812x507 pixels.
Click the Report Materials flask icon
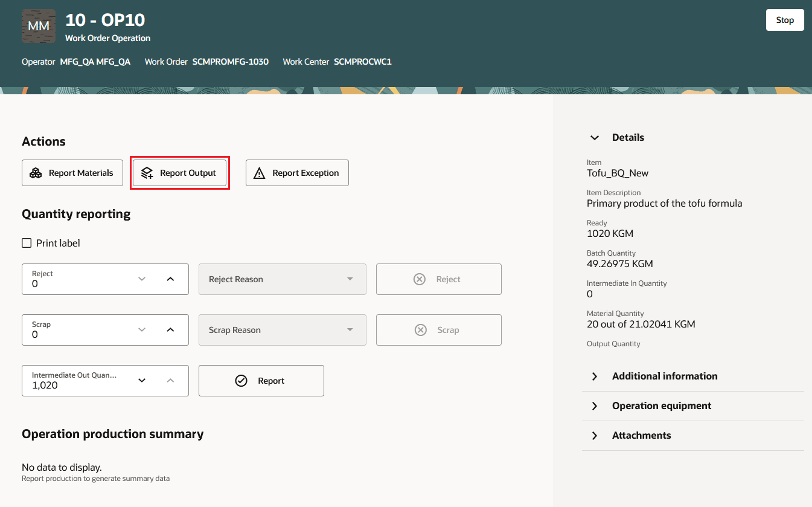point(36,173)
